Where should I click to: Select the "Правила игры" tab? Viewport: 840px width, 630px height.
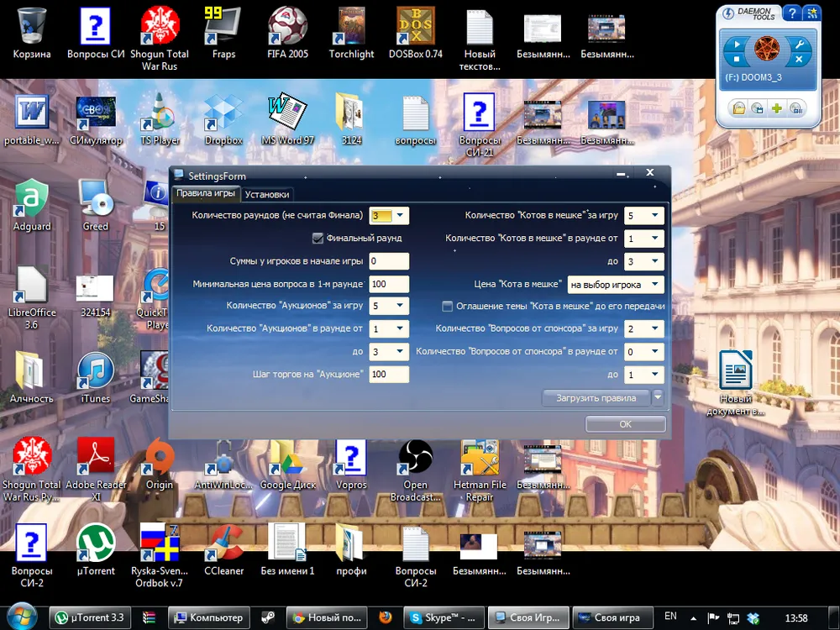coord(206,193)
